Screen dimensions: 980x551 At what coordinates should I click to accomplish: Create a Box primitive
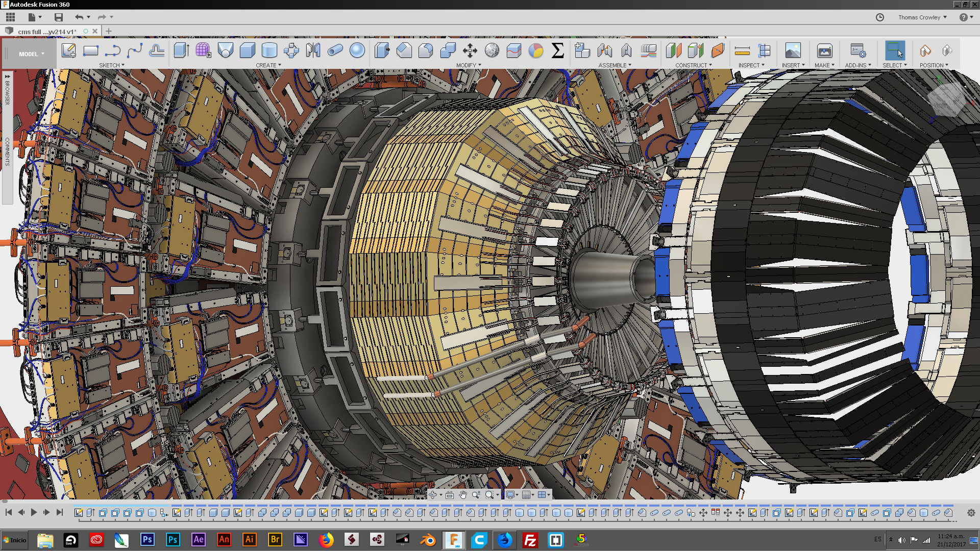(x=247, y=51)
